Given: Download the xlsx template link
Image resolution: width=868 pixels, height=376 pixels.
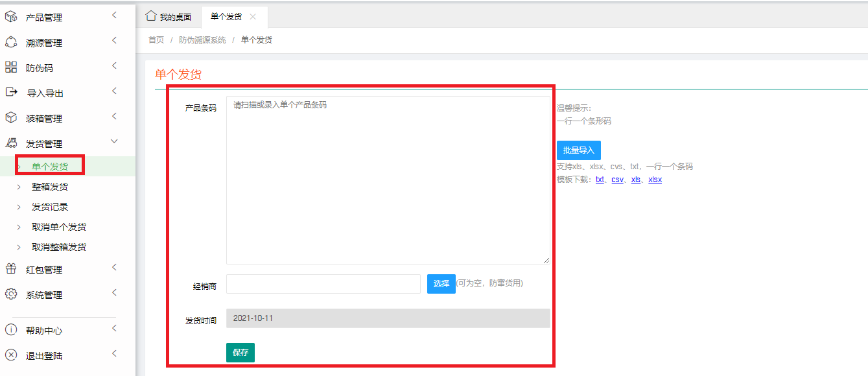Looking at the screenshot, I should (x=655, y=180).
